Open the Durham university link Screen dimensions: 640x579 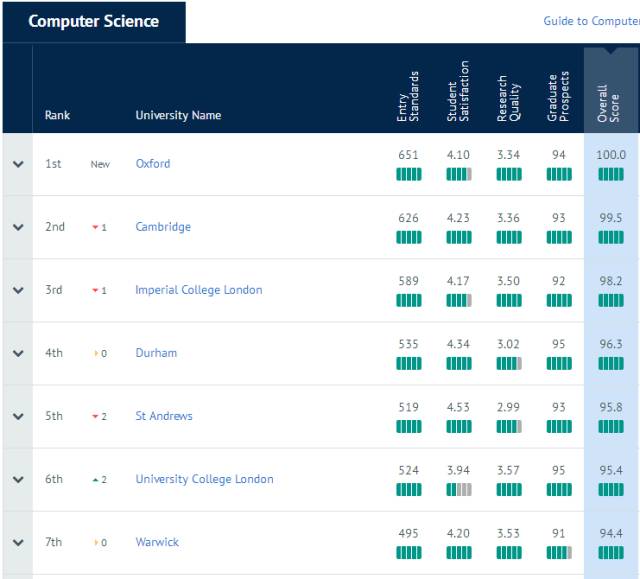click(156, 353)
